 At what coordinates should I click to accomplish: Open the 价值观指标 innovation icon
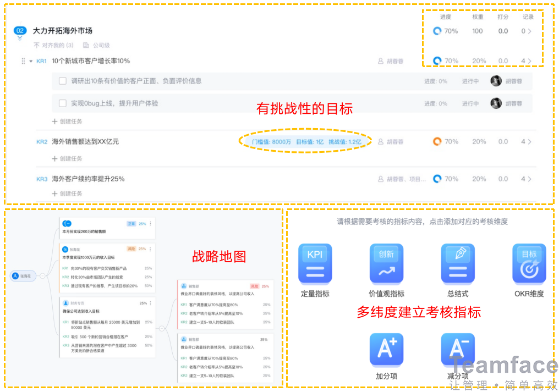tap(386, 264)
